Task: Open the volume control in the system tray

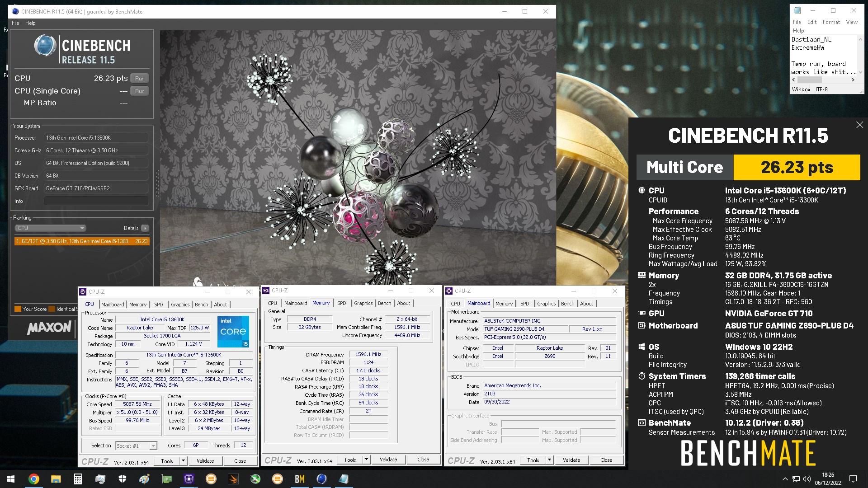Action: 807,479
